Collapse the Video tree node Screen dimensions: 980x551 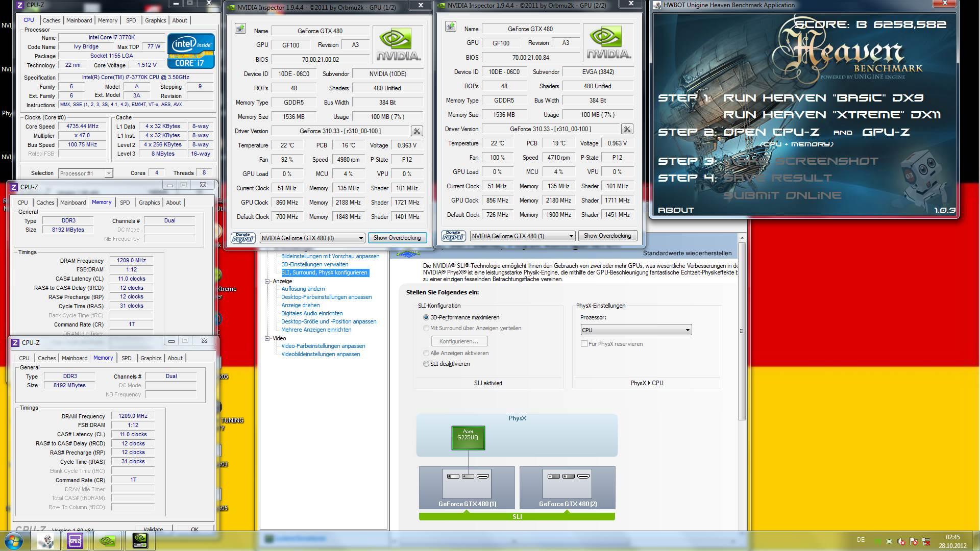point(267,338)
